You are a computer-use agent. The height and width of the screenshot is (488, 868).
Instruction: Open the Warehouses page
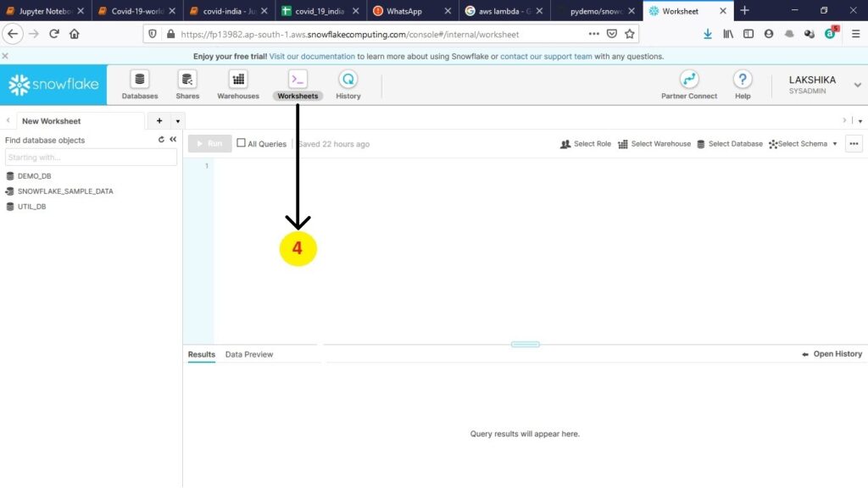tap(238, 86)
